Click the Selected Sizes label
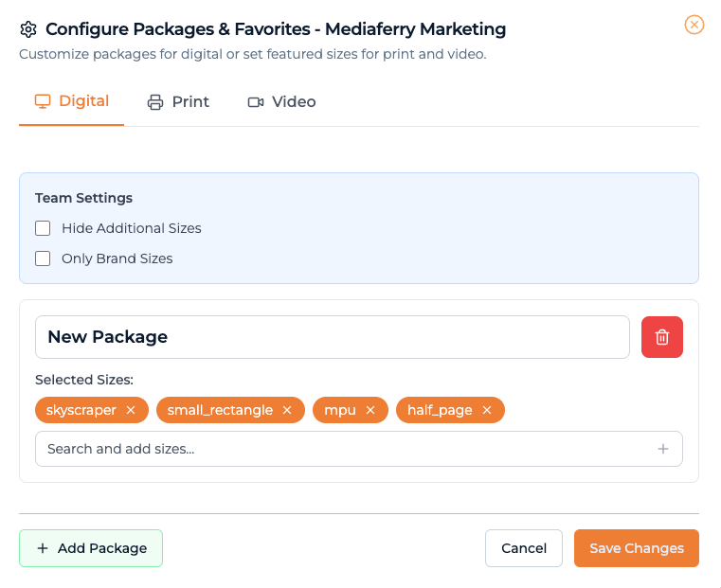This screenshot has width=721, height=588. 84,380
